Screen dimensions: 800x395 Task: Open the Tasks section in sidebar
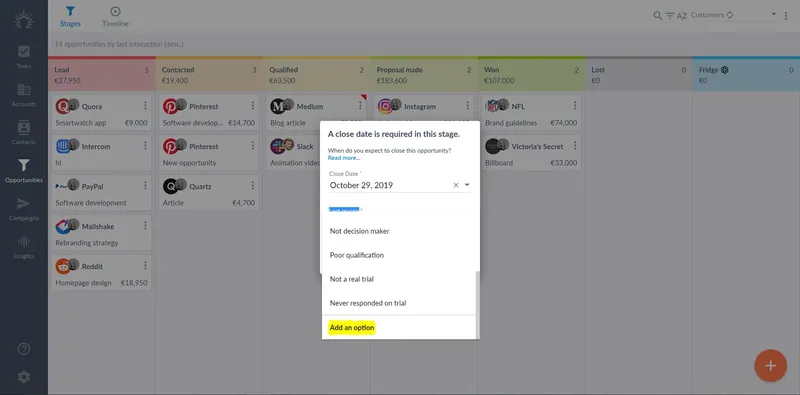pyautogui.click(x=23, y=57)
